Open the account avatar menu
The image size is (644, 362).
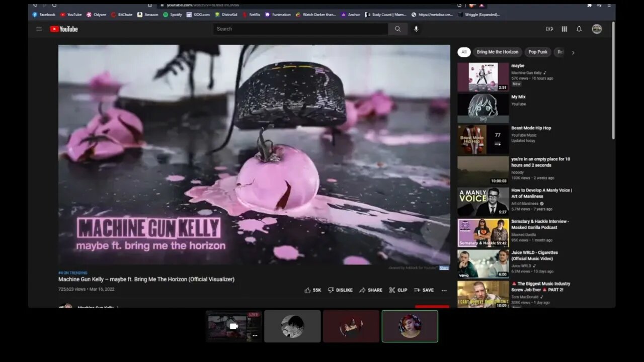pos(597,29)
